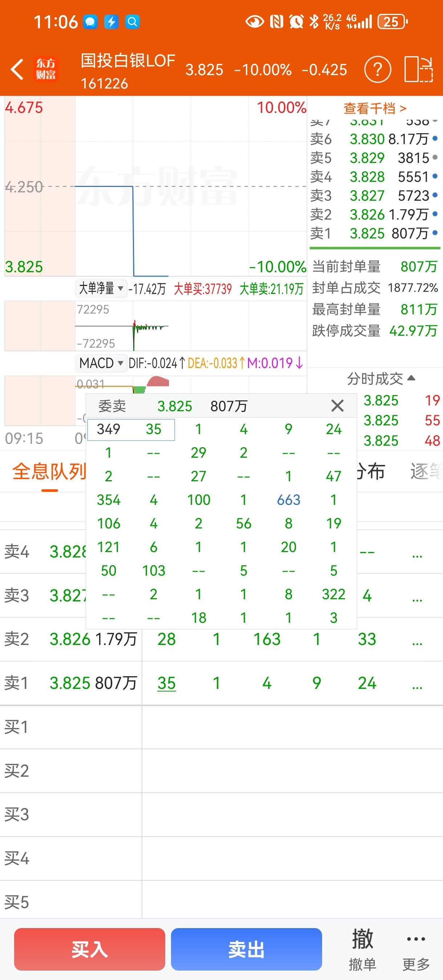Select 卖3 row at 3.827 in top order book
The height and width of the screenshot is (980, 443).
tap(374, 196)
